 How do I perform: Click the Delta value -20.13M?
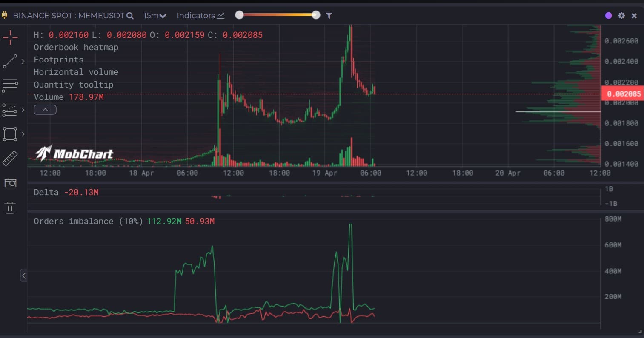(81, 192)
